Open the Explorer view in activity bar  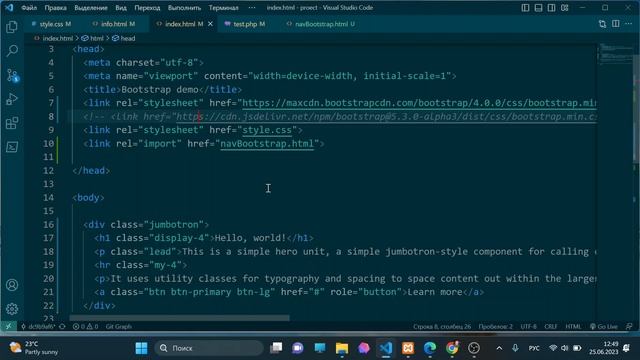coord(12,27)
